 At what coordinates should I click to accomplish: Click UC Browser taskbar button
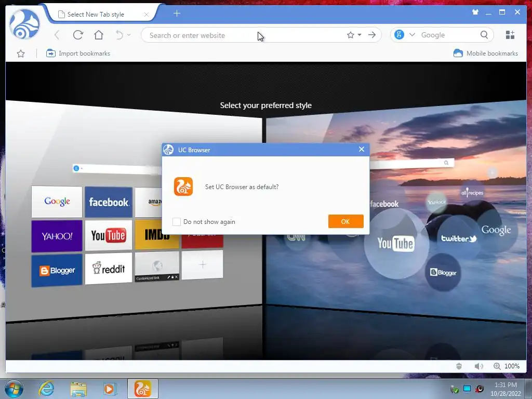(x=142, y=389)
